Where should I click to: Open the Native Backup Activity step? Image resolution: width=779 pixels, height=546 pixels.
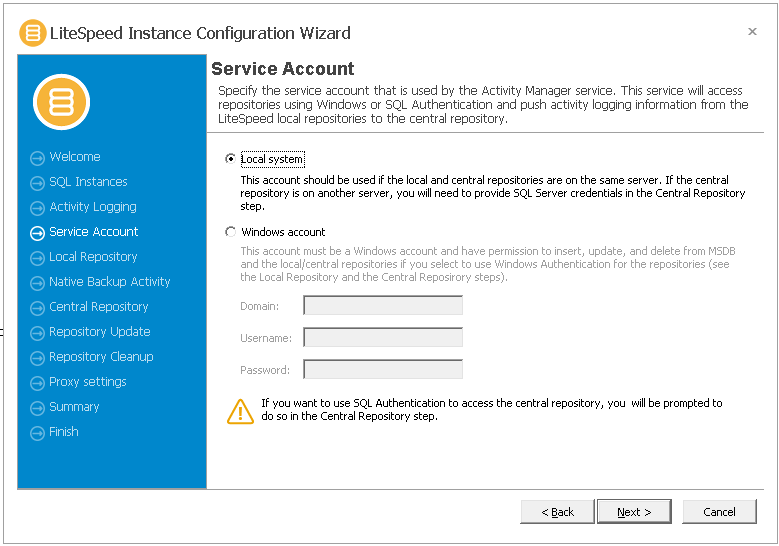[109, 282]
